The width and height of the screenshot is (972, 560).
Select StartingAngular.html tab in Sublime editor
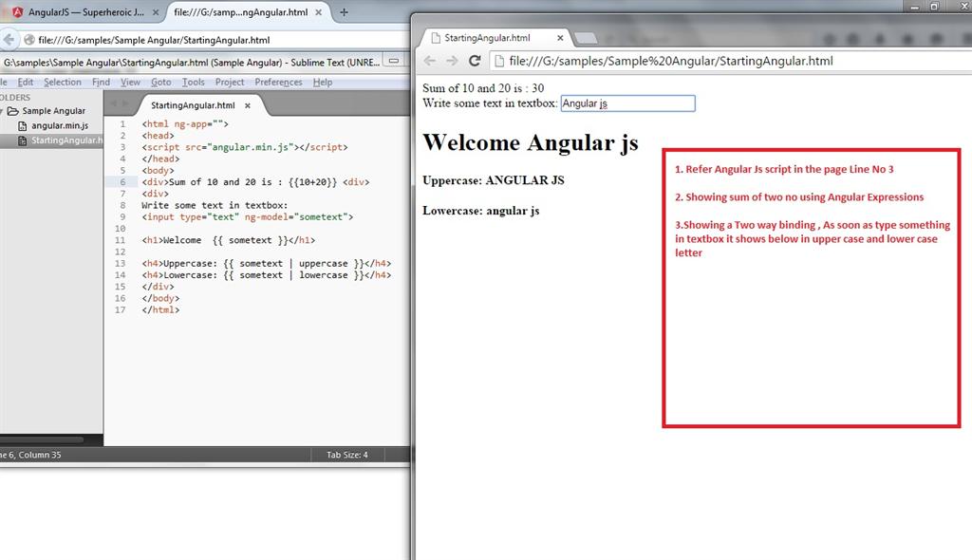click(x=193, y=105)
